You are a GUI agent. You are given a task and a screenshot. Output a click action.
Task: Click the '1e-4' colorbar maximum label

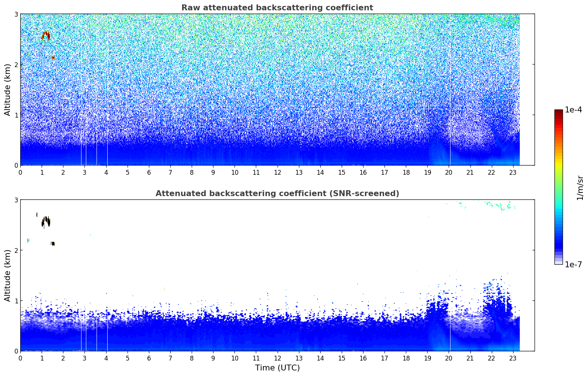pyautogui.click(x=573, y=110)
